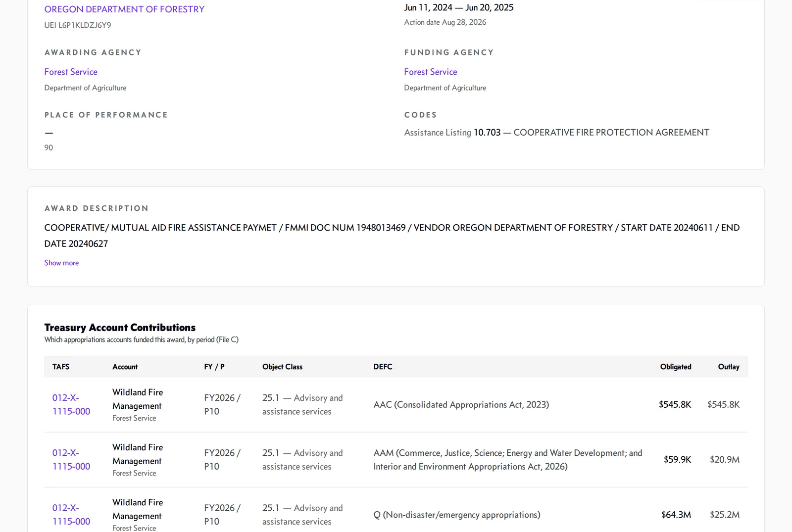This screenshot has width=792, height=532.
Task: Expand the award description with Show more
Action: [61, 263]
